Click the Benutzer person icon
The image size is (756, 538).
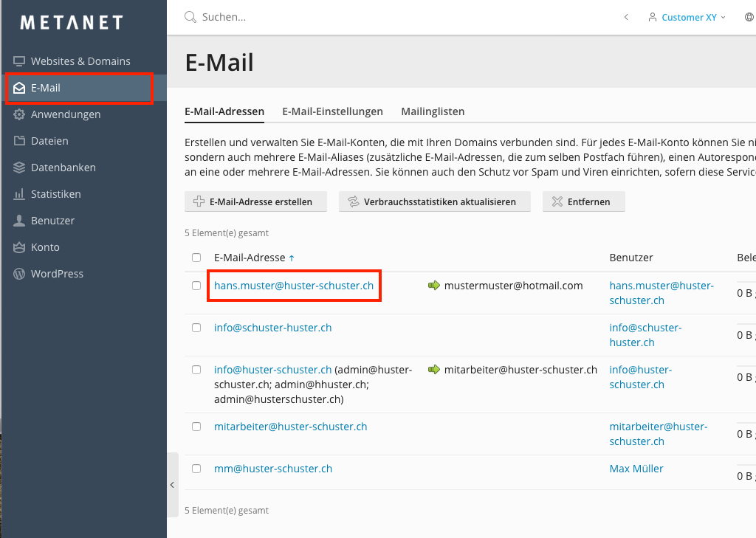(19, 221)
